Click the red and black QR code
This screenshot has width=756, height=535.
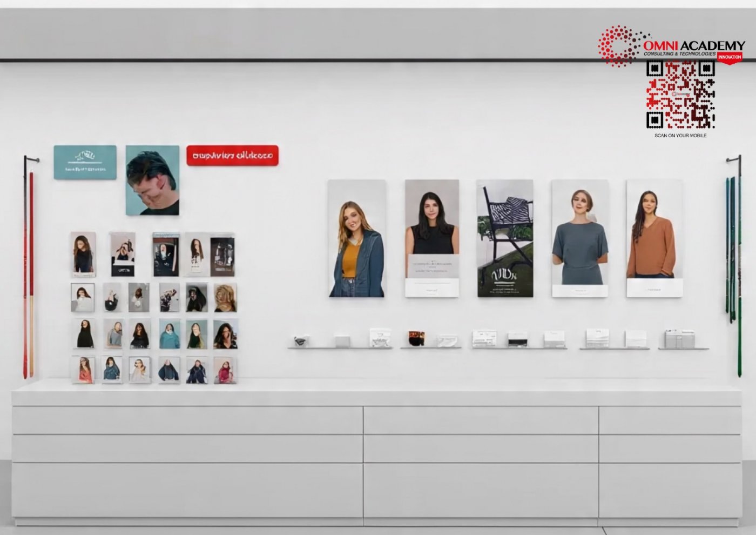(680, 95)
